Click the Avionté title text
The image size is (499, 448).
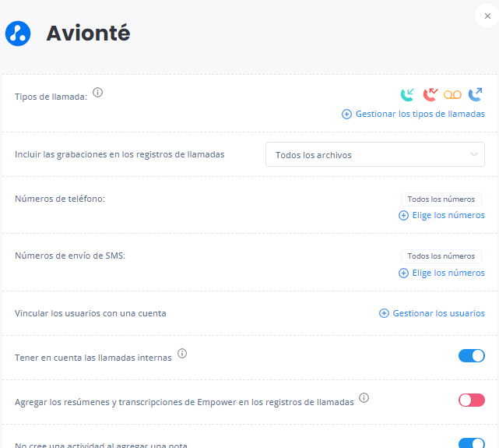[88, 34]
